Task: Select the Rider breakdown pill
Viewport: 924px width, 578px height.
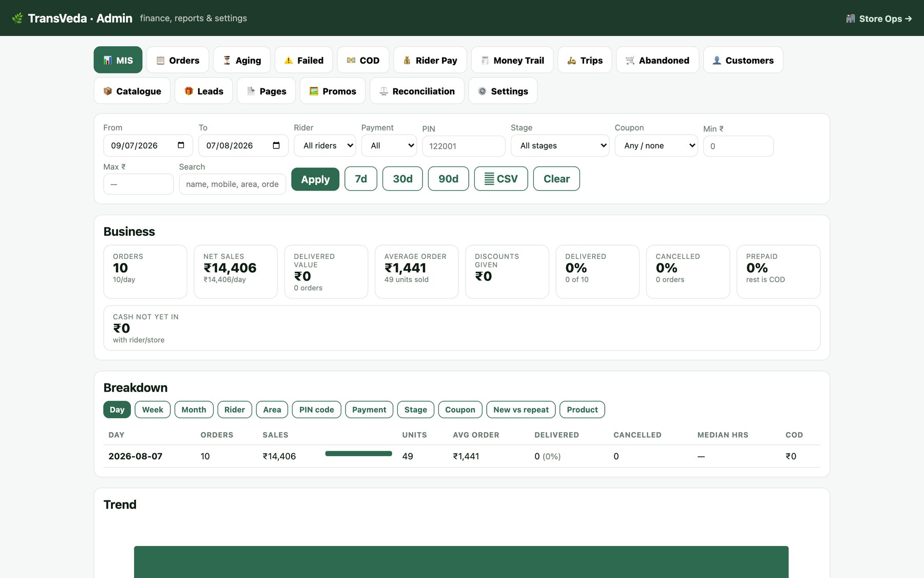Action: (x=235, y=409)
